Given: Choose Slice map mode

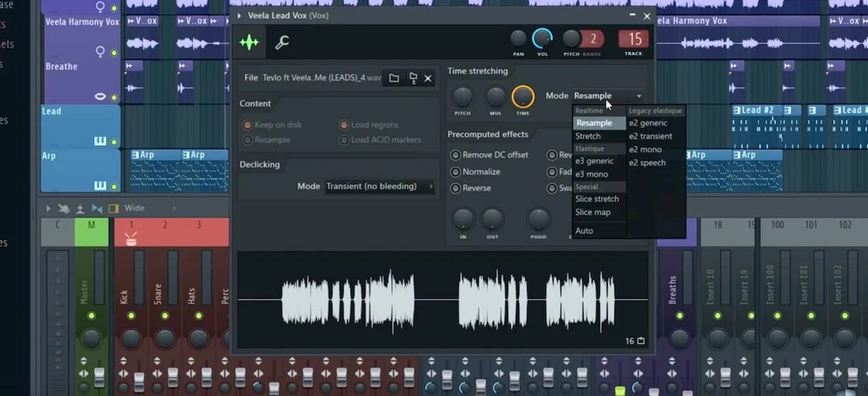Looking at the screenshot, I should click(x=599, y=212).
